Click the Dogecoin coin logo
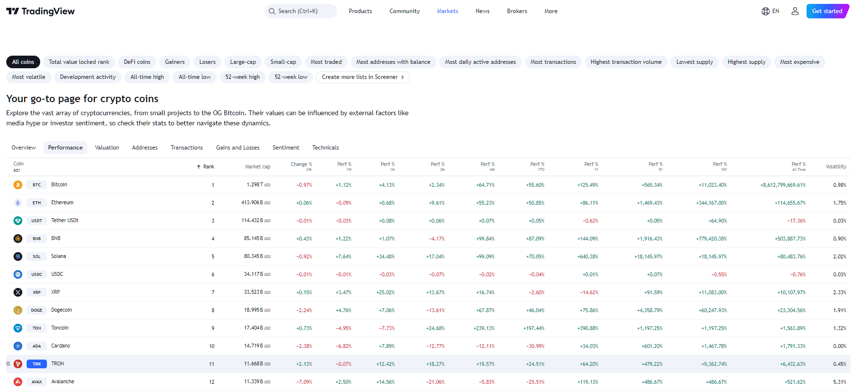The height and width of the screenshot is (392, 868). pos(18,310)
